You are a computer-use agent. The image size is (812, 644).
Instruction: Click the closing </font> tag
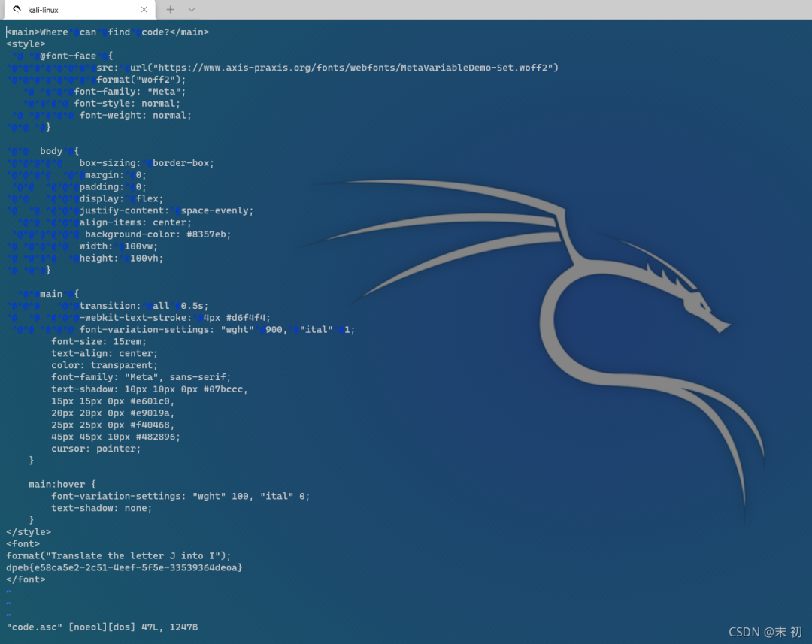[26, 579]
